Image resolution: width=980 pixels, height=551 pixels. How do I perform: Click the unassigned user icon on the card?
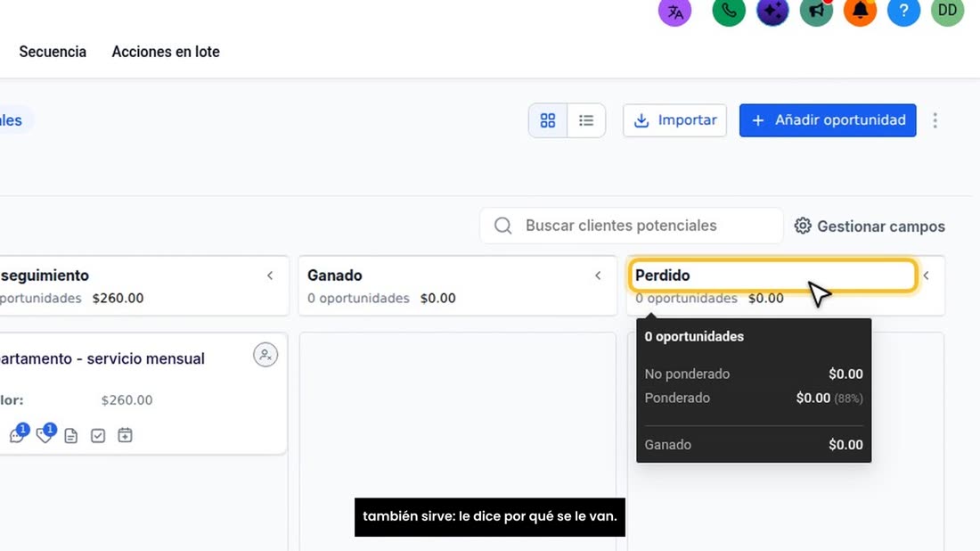265,355
